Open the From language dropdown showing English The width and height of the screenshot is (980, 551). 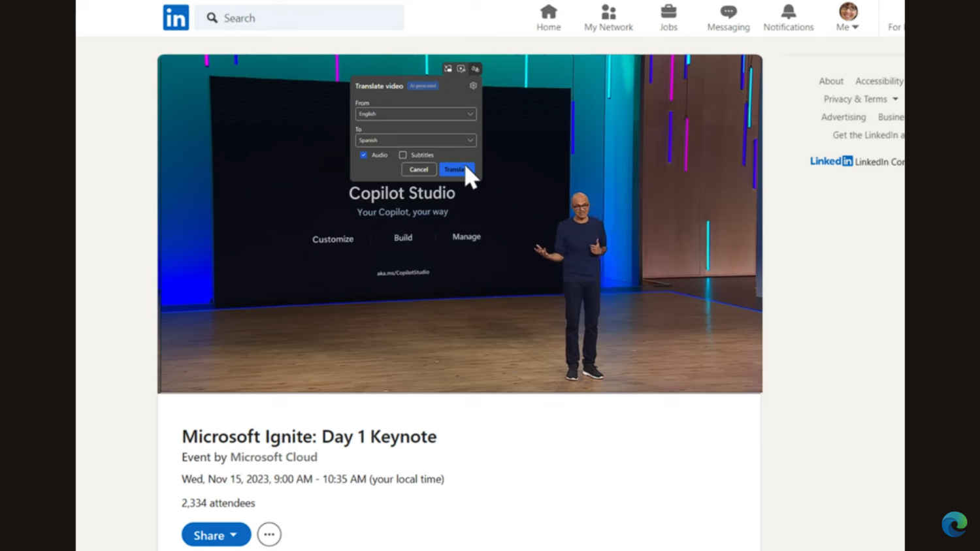tap(416, 114)
